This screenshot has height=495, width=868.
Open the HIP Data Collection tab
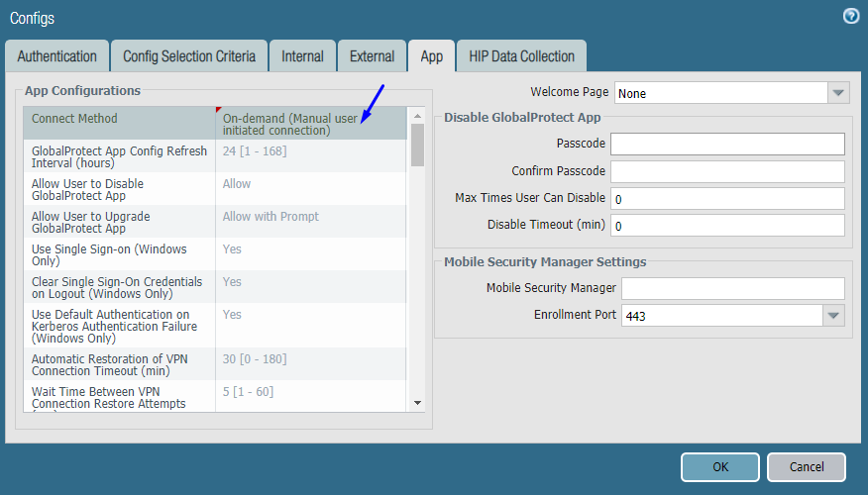[x=521, y=56]
